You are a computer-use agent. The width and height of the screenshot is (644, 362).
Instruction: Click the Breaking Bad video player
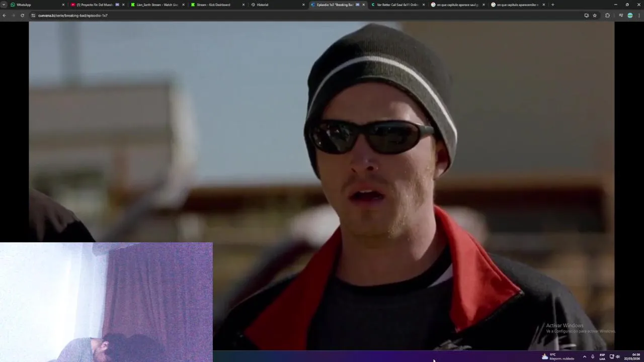tap(321, 186)
